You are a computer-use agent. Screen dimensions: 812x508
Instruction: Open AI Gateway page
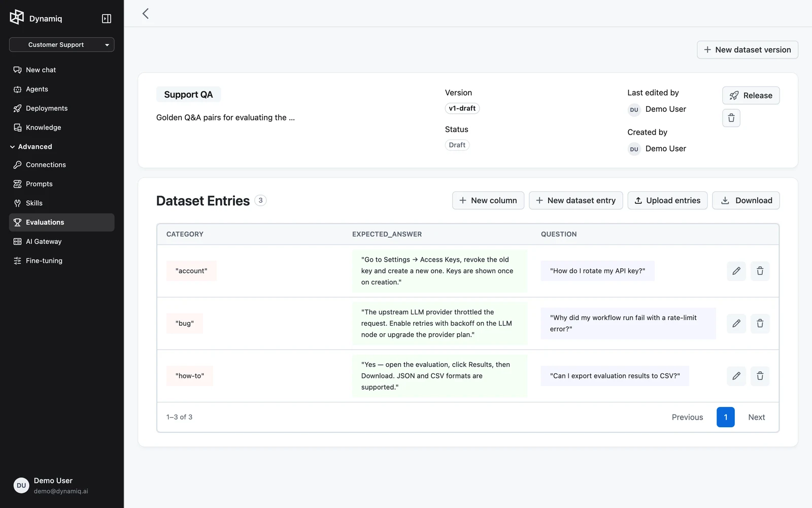coord(61,242)
